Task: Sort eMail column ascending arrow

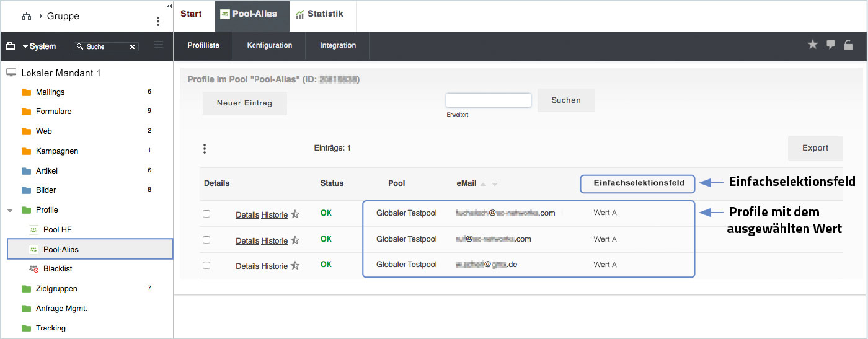Action: coord(484,184)
